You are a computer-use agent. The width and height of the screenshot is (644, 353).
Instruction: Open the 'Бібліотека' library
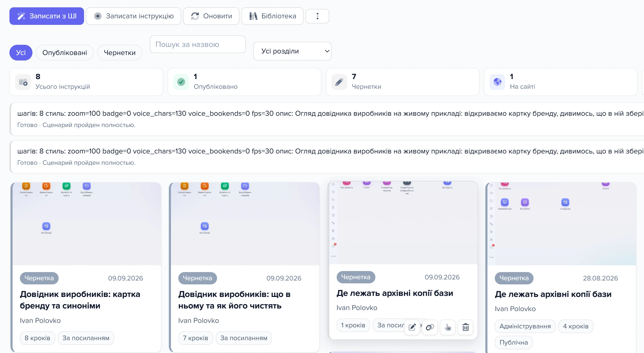273,16
